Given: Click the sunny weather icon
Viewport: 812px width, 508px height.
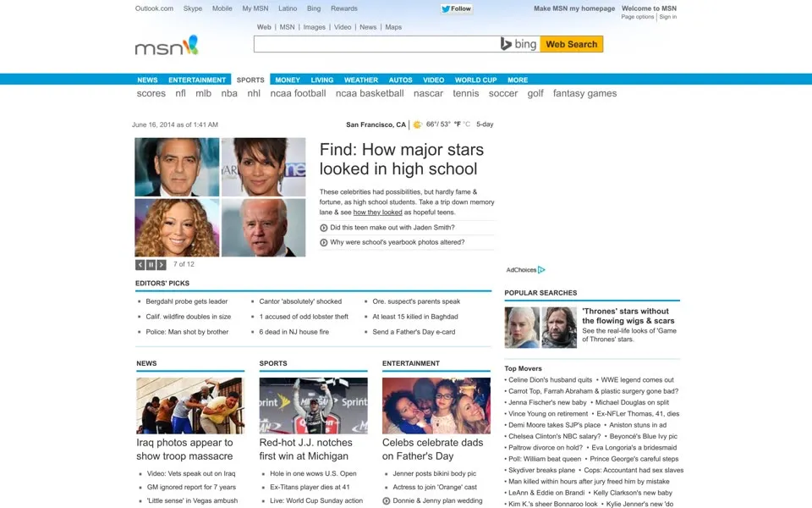Looking at the screenshot, I should [x=417, y=124].
